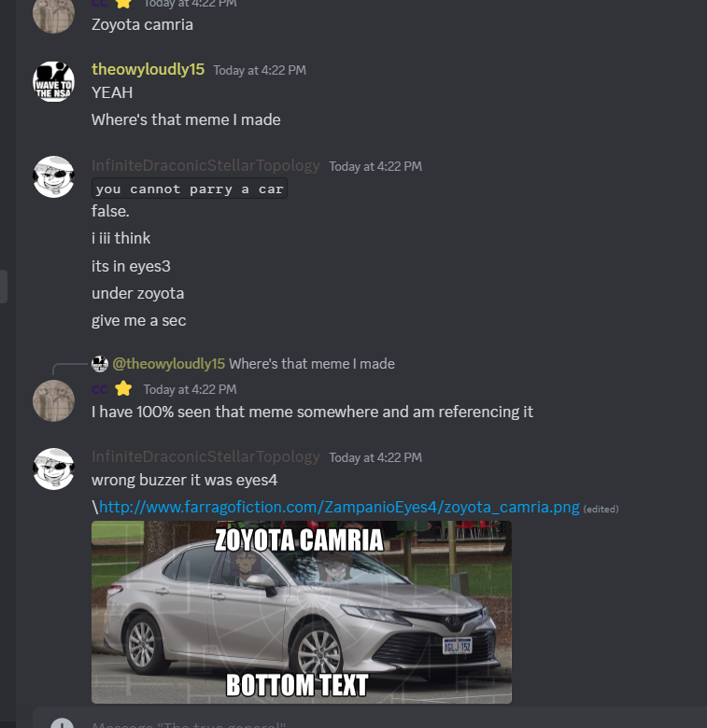Click the username theowyloudly15
Screen dimensions: 707x728
coord(148,69)
